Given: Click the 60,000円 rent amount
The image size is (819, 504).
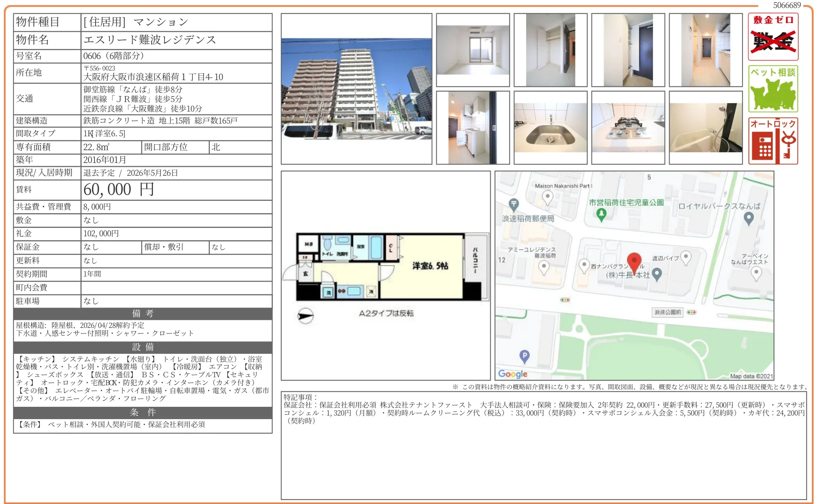Looking at the screenshot, I should pyautogui.click(x=118, y=190).
